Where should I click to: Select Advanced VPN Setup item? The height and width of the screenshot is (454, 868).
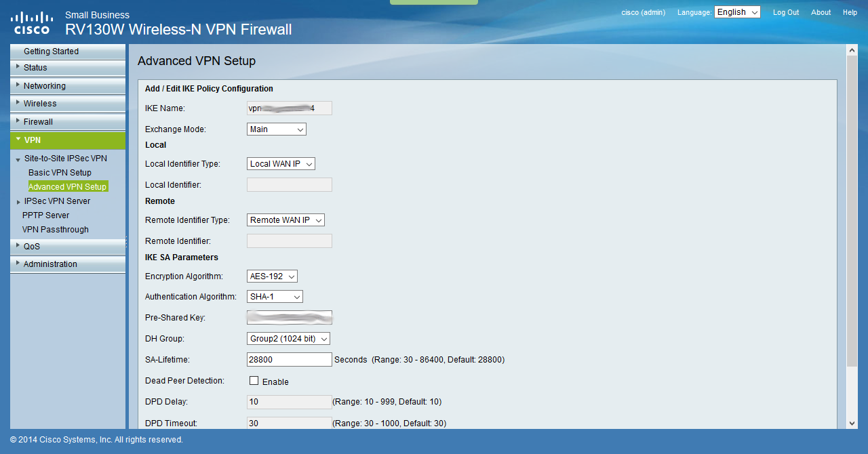[67, 187]
